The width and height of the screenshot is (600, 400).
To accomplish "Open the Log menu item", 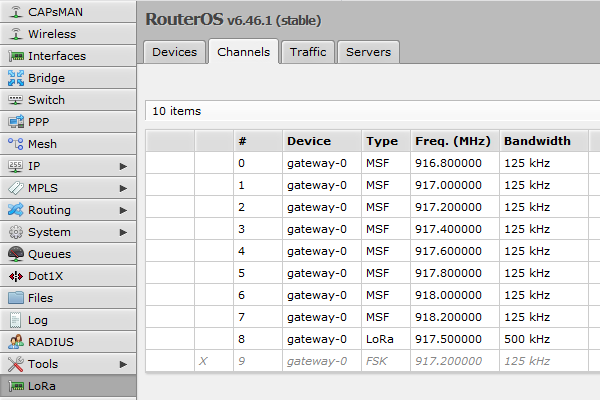I will click(68, 320).
